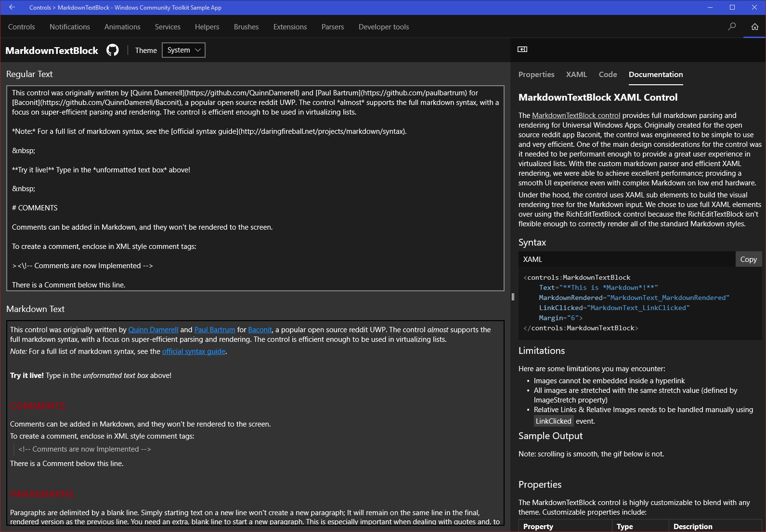Open the Animations menu

[x=122, y=27]
